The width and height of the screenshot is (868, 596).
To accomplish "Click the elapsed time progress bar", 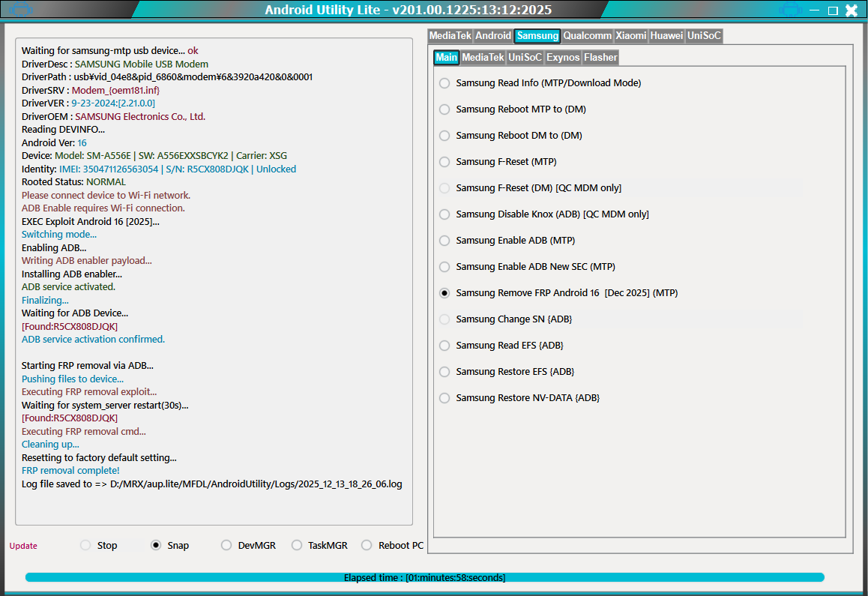I will 424,577.
